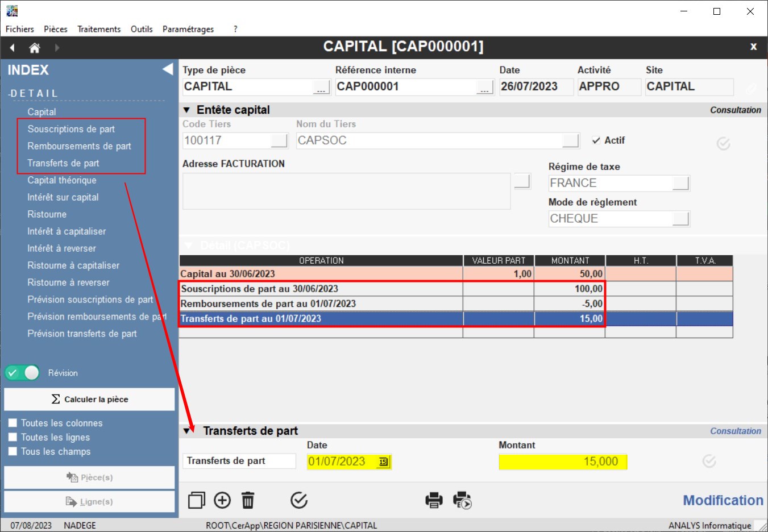Click the home icon in navigation bar
This screenshot has width=768, height=532.
click(x=35, y=48)
